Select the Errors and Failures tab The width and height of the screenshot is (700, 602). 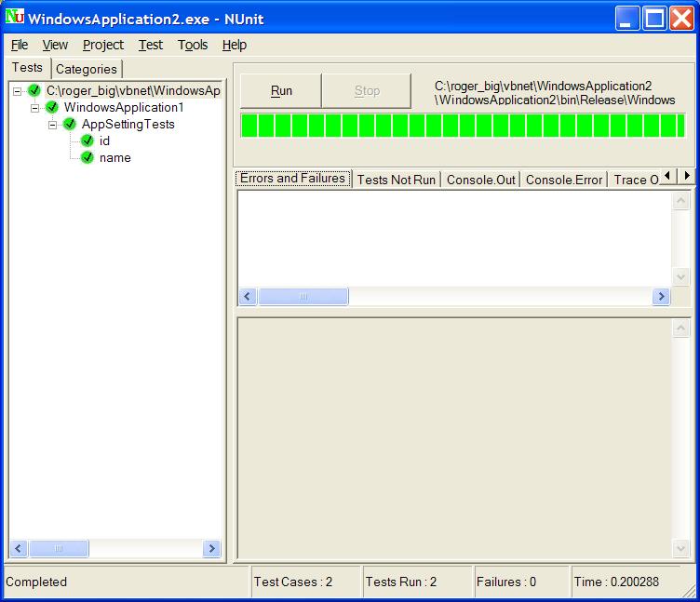(293, 179)
